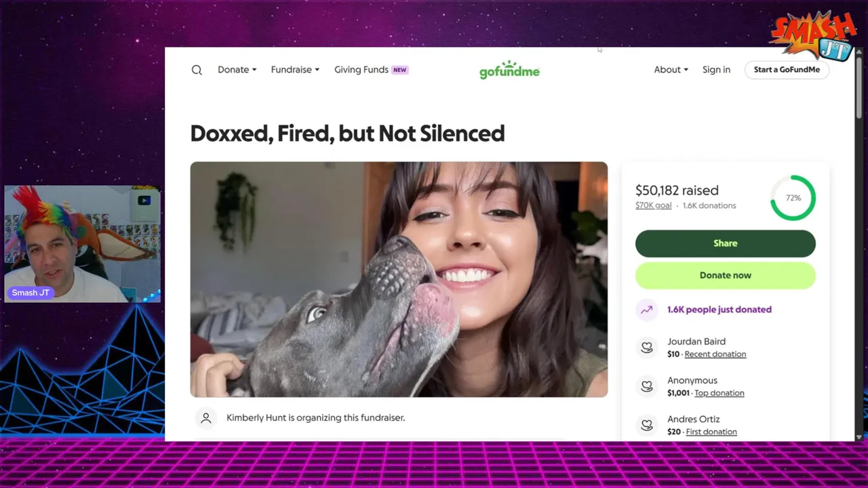Expand the Donate dropdown menu

point(237,70)
